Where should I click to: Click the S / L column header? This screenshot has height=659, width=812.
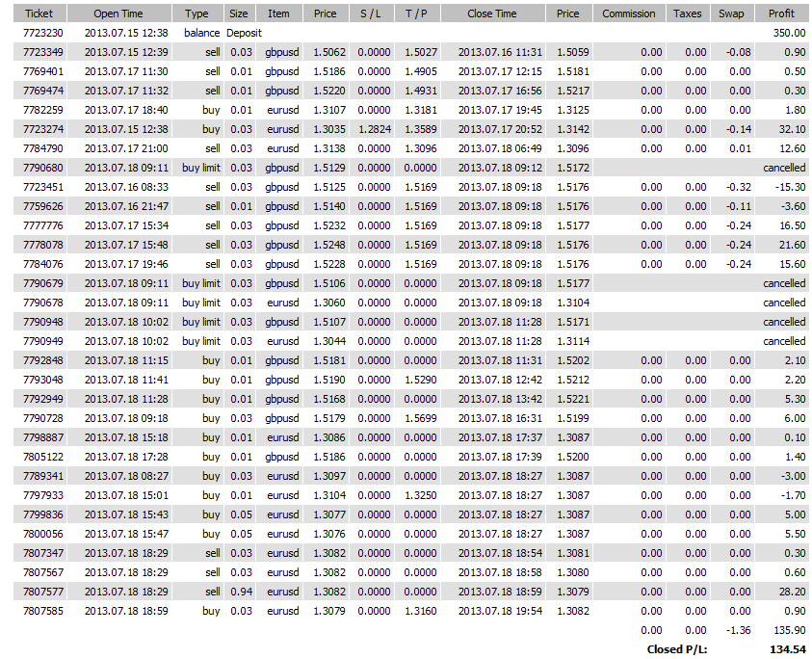pyautogui.click(x=371, y=13)
